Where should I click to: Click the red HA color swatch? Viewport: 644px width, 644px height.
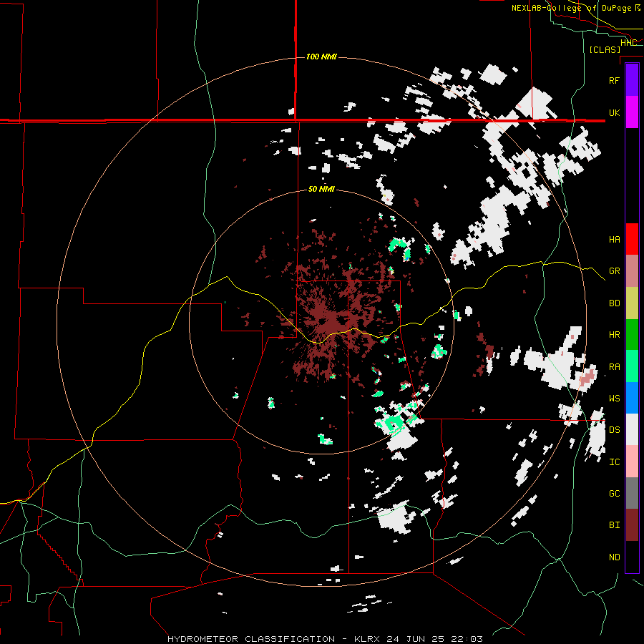[632, 239]
